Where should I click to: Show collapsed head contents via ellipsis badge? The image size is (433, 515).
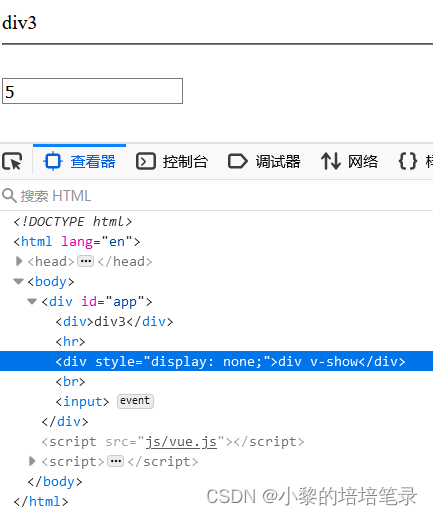[85, 261]
